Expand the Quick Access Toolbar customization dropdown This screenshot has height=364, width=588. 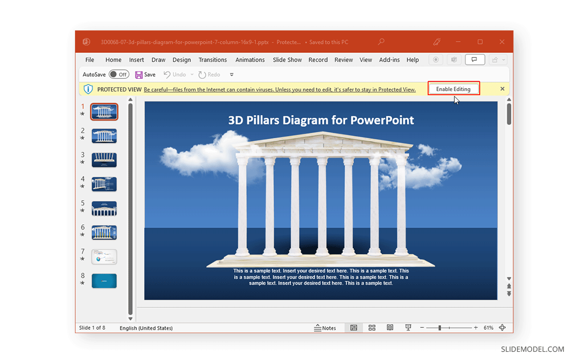point(231,74)
